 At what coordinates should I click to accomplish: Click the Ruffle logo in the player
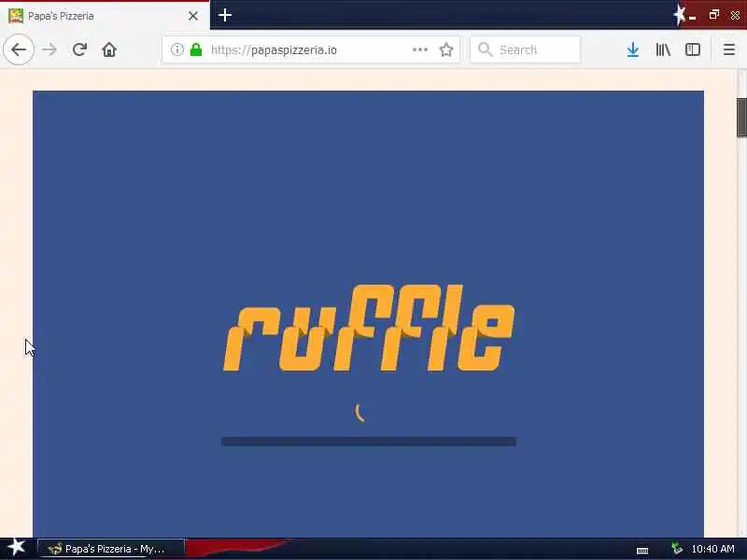click(369, 329)
